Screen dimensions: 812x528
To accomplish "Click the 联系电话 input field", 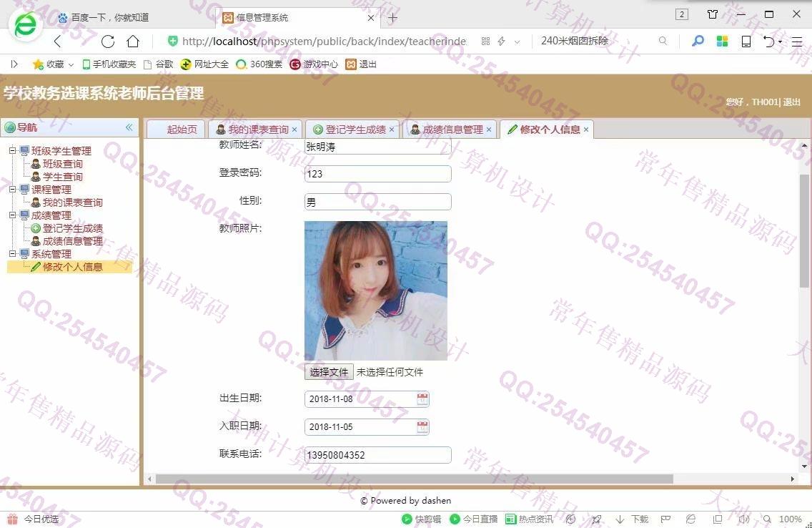I will pos(378,455).
